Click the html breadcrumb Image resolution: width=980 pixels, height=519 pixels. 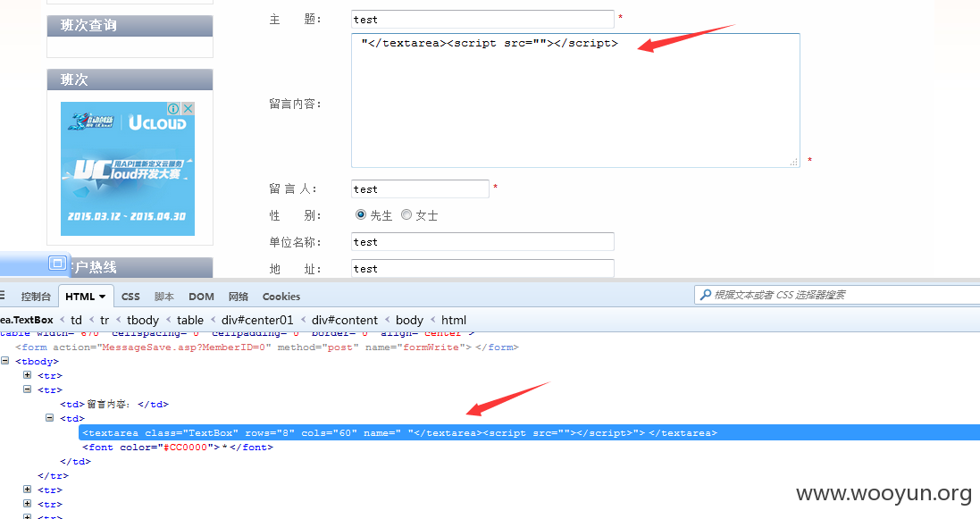pyautogui.click(x=454, y=320)
